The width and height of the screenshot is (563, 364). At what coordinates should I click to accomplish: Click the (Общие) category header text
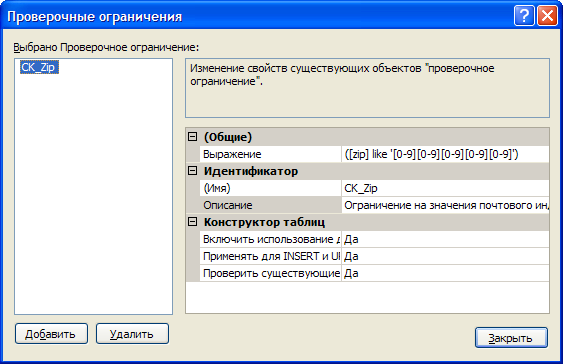point(228,137)
